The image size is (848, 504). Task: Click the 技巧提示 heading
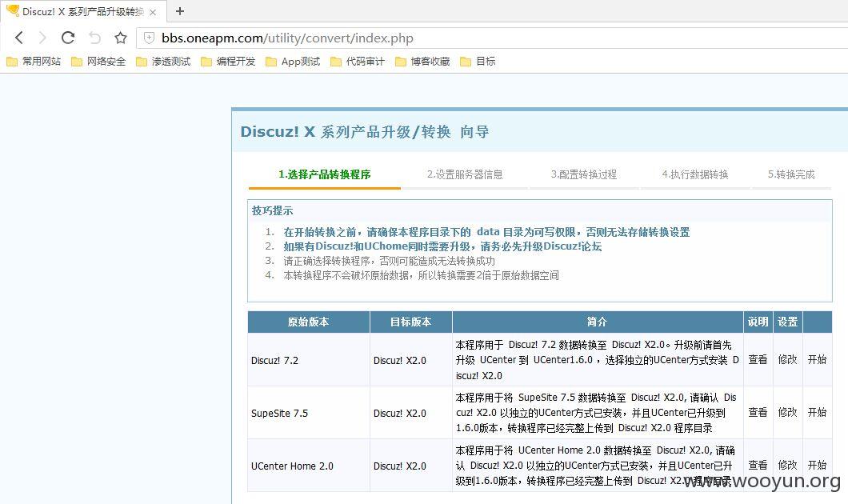(273, 211)
